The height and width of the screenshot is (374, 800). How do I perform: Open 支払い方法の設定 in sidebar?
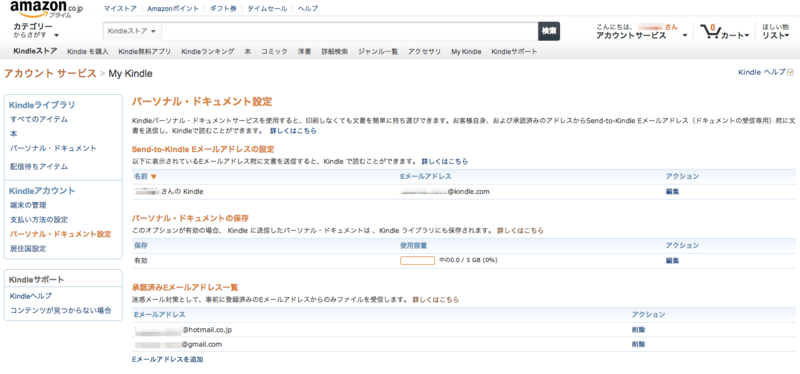(39, 220)
